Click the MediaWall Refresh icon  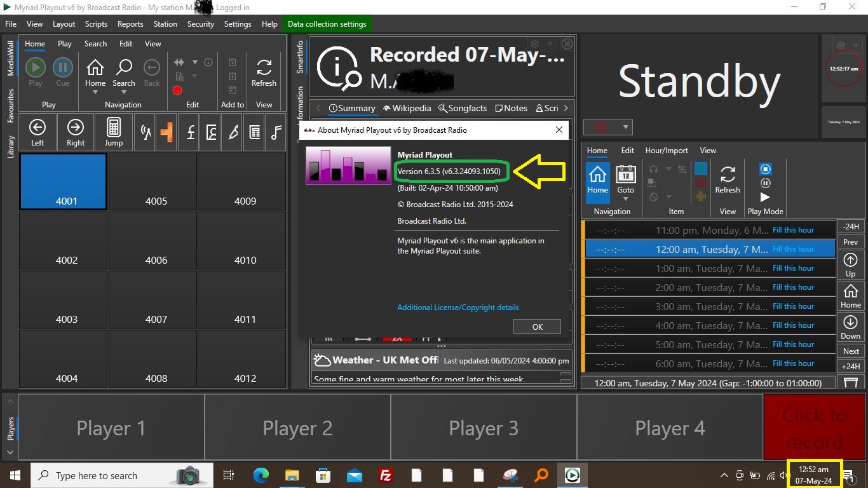tap(264, 67)
